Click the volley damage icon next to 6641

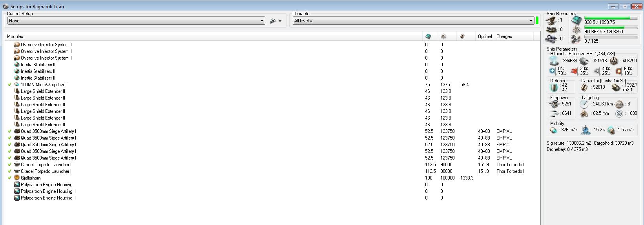(554, 114)
